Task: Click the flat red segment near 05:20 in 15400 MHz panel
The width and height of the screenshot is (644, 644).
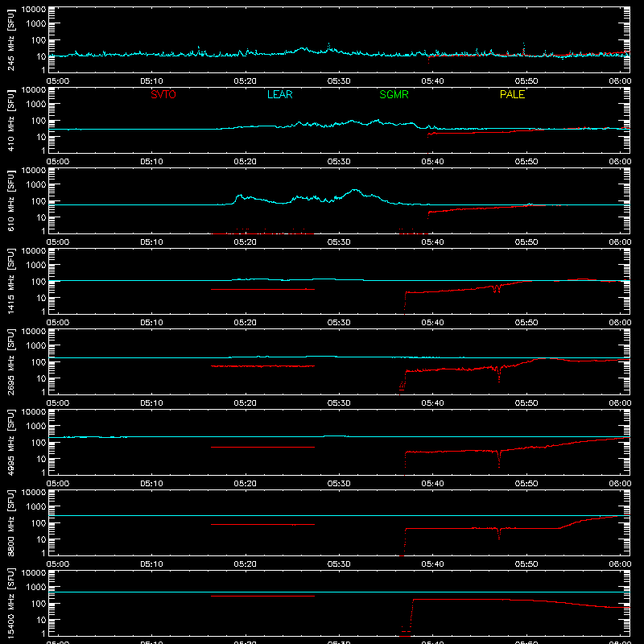Action: point(263,596)
